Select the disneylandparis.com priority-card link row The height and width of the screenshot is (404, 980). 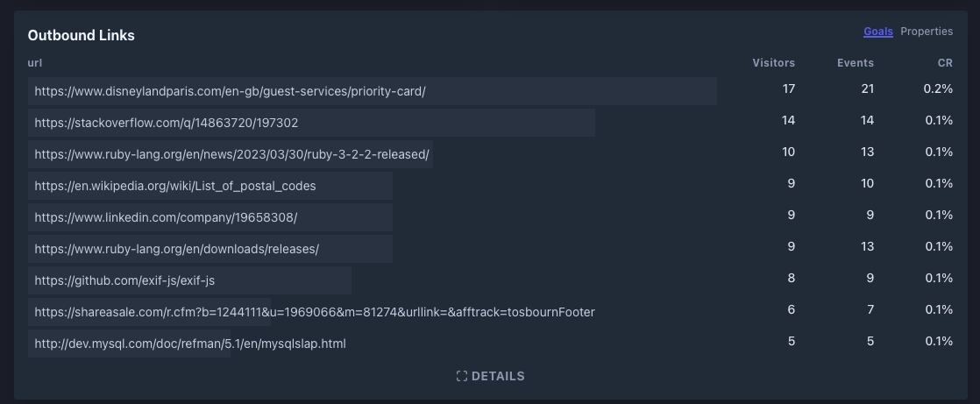(491, 91)
